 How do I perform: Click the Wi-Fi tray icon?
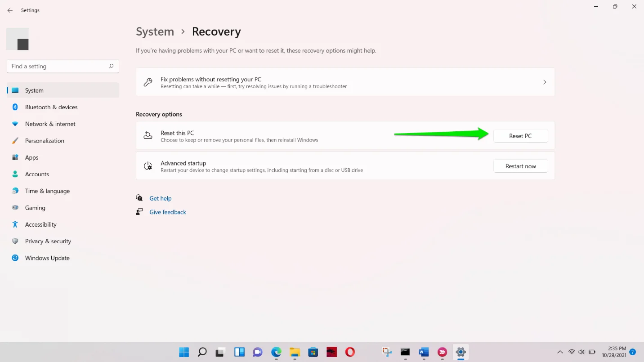pos(572,352)
